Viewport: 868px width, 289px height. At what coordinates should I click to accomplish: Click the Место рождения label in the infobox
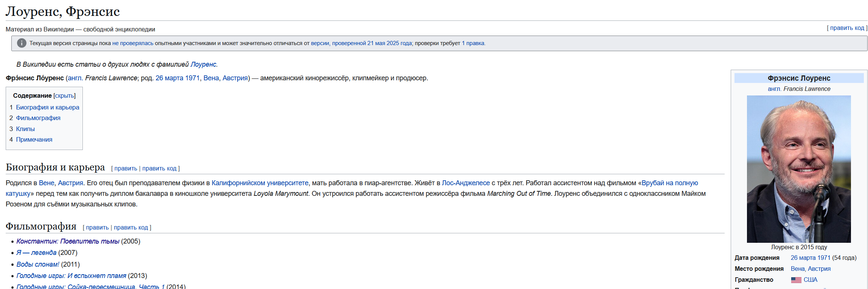pyautogui.click(x=759, y=269)
